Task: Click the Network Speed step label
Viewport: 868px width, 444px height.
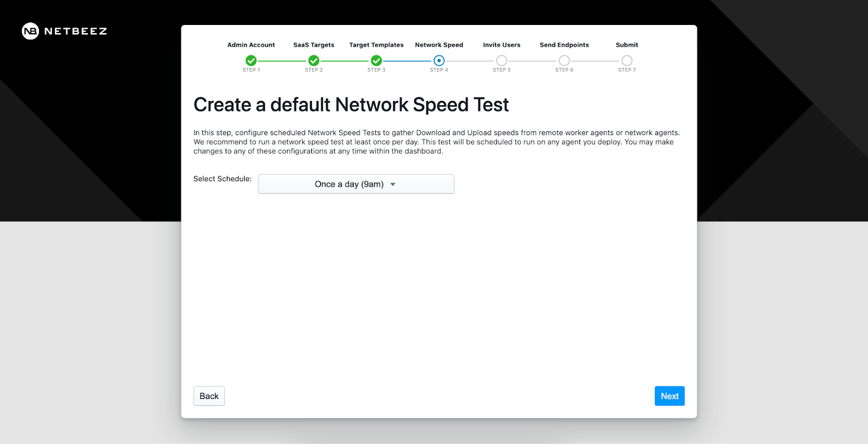Action: coord(439,45)
